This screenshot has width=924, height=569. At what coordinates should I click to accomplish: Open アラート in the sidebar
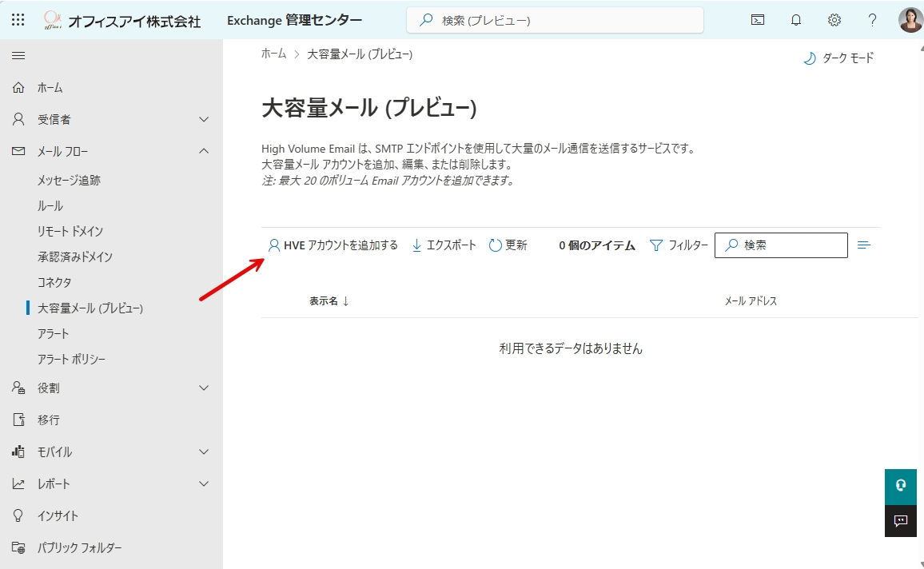pyautogui.click(x=53, y=333)
